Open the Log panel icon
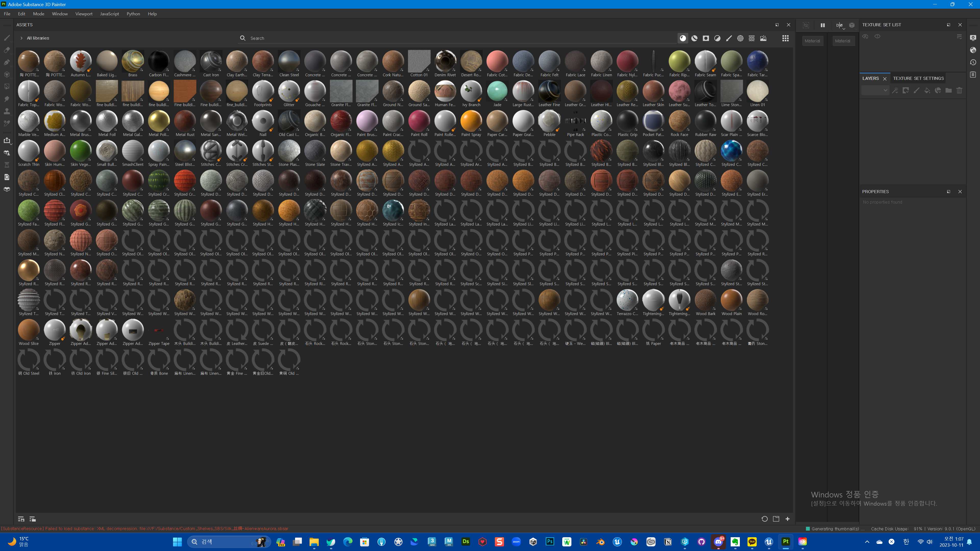 click(x=973, y=74)
